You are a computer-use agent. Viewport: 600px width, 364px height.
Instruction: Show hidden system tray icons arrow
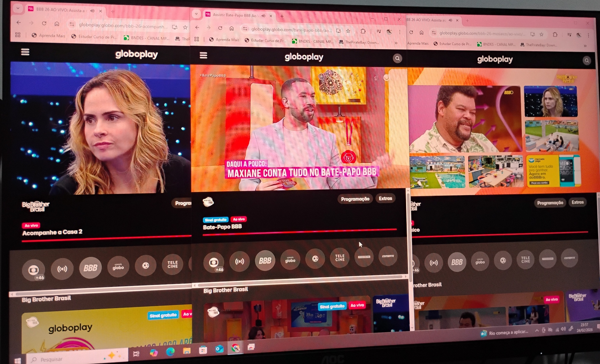tap(536, 330)
